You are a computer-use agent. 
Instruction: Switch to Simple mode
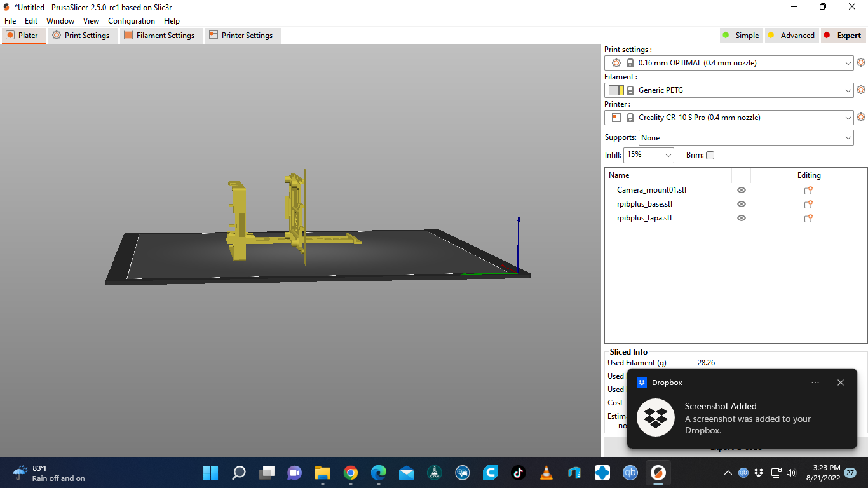(x=741, y=36)
